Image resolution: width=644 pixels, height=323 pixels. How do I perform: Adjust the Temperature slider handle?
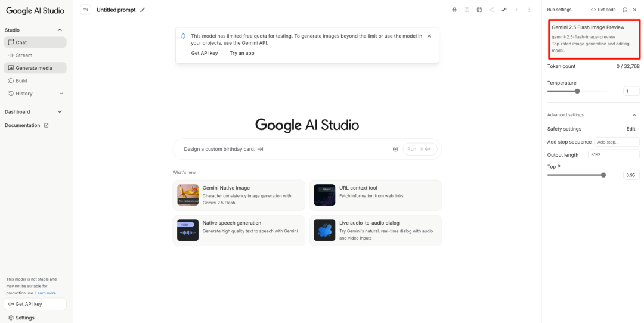tap(577, 91)
